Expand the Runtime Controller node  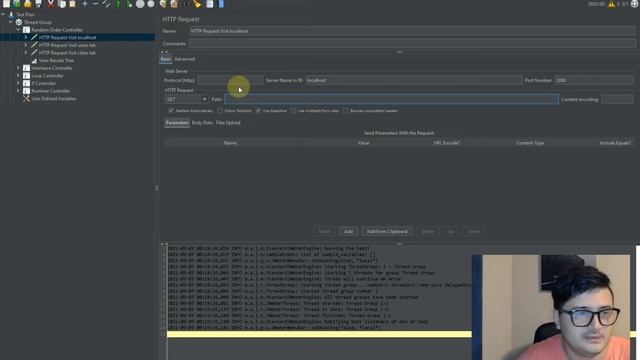coord(18,91)
